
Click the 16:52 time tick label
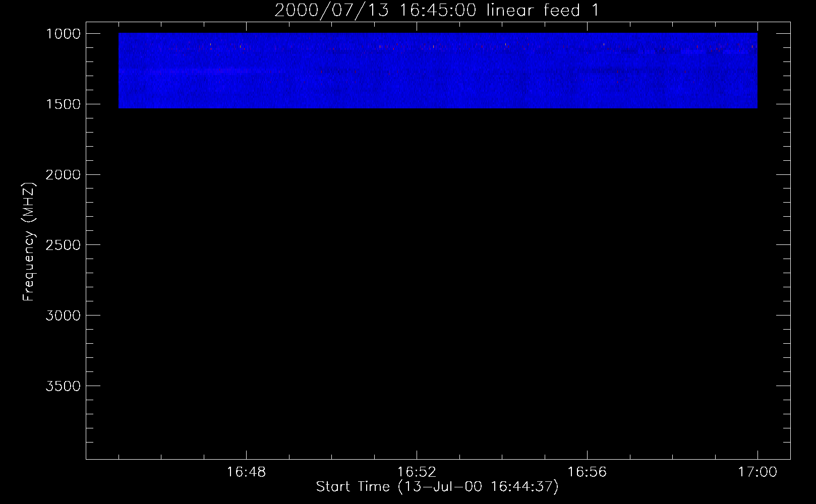point(417,472)
